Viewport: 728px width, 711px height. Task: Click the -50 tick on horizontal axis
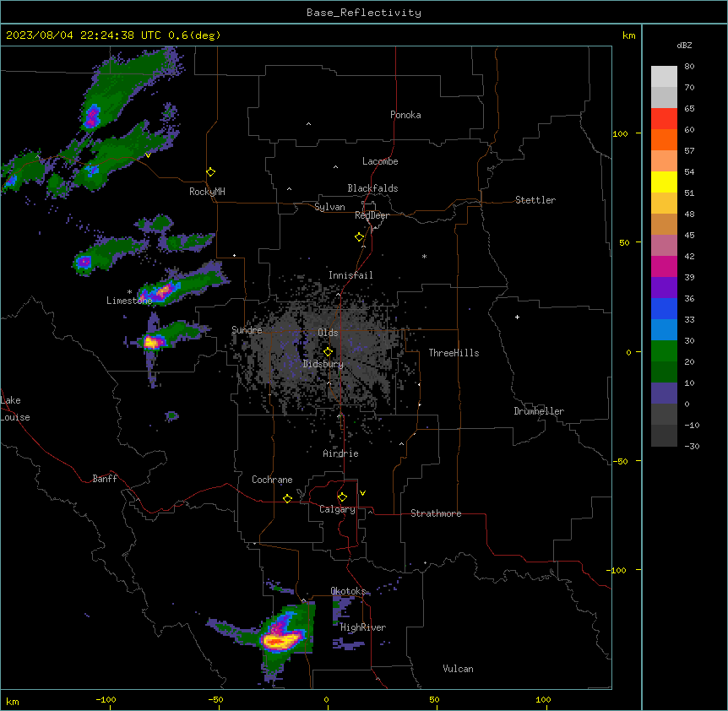pyautogui.click(x=215, y=699)
